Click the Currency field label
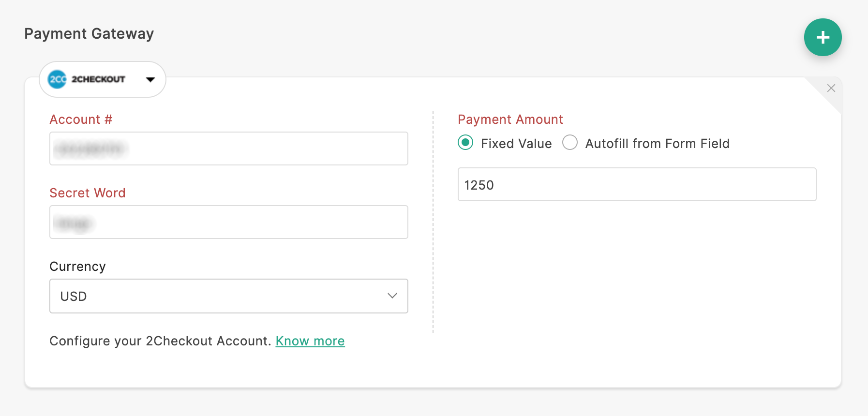868x416 pixels. click(77, 267)
